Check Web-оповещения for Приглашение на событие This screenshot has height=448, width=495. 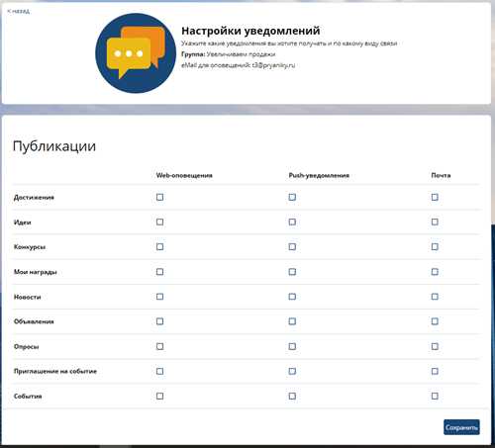coord(159,371)
